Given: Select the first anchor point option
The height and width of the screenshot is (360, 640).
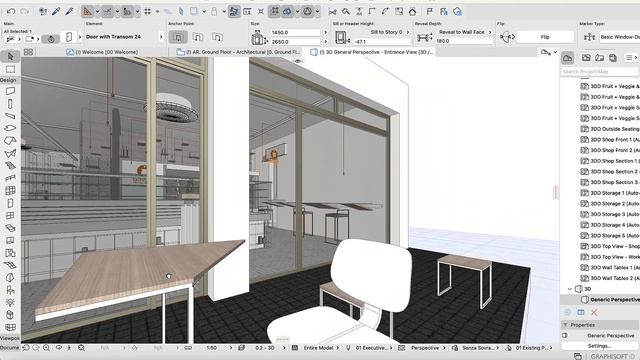Looking at the screenshot, I should [178, 37].
